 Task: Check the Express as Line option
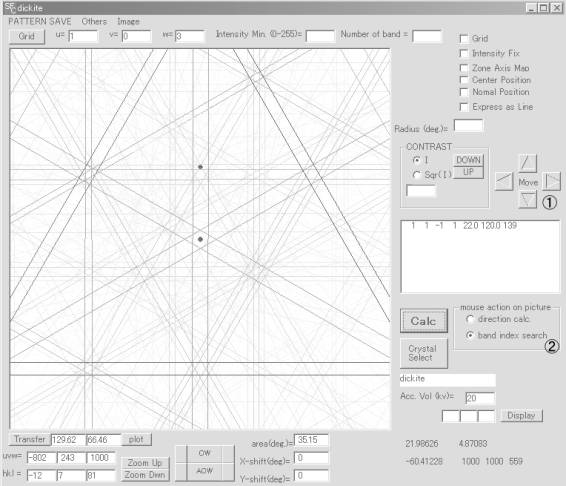[464, 107]
